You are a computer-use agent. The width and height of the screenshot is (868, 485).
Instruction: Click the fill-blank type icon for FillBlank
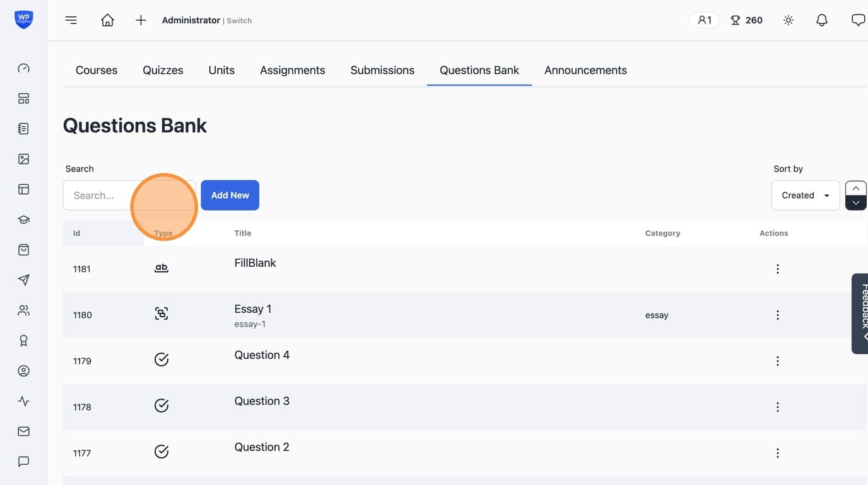(x=161, y=268)
